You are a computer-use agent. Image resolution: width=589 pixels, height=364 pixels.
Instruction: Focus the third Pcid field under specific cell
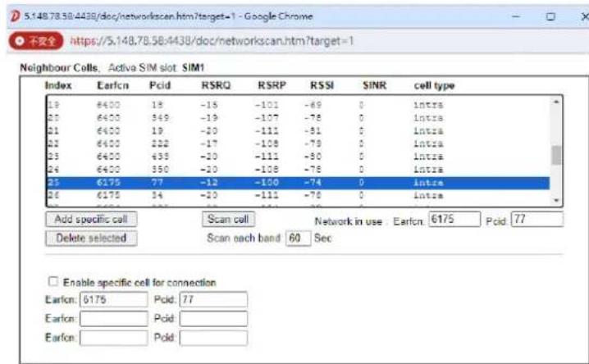pos(213,338)
